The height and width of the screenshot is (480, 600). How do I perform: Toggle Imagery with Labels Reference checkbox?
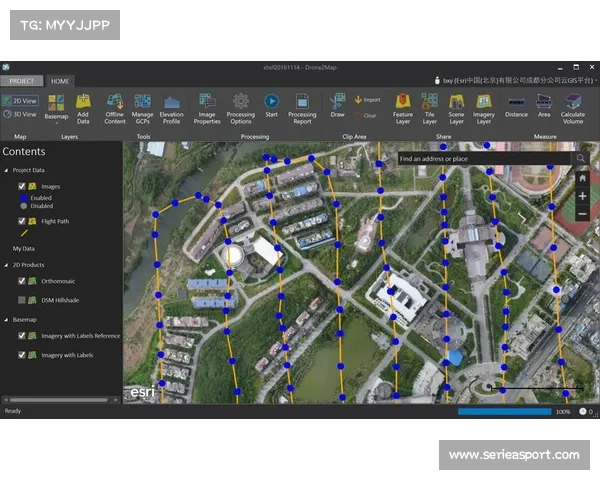pyautogui.click(x=22, y=335)
